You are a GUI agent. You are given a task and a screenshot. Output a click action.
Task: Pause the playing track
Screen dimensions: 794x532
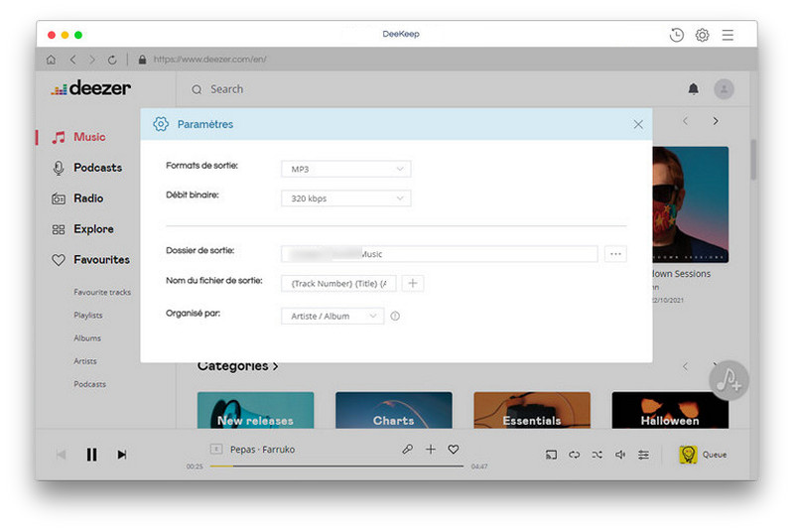point(91,455)
